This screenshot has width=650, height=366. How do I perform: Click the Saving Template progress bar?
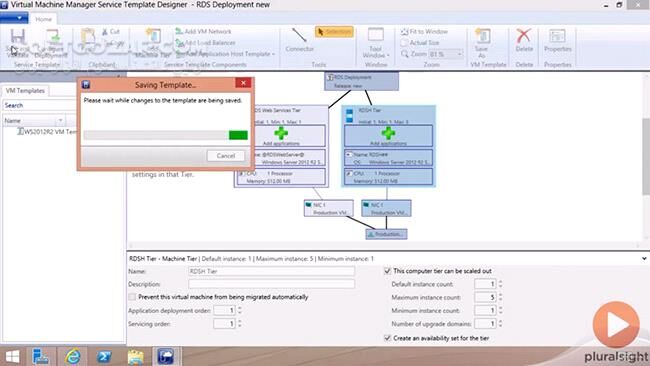[x=165, y=135]
